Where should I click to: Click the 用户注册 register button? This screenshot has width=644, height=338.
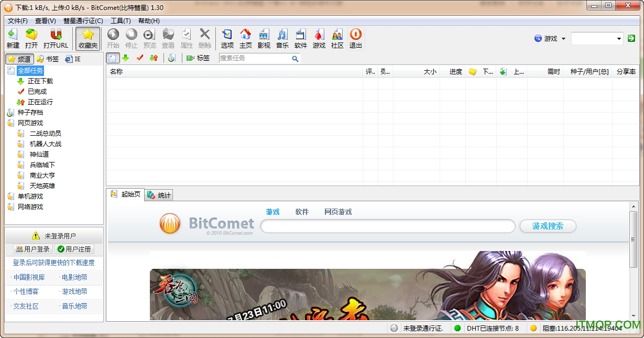[74, 249]
